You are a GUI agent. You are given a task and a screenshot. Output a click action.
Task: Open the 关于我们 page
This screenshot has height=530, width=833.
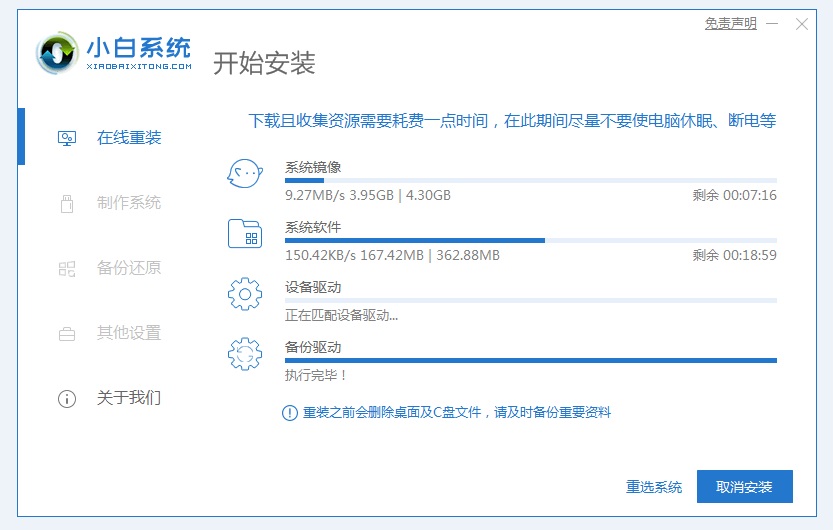coord(129,398)
